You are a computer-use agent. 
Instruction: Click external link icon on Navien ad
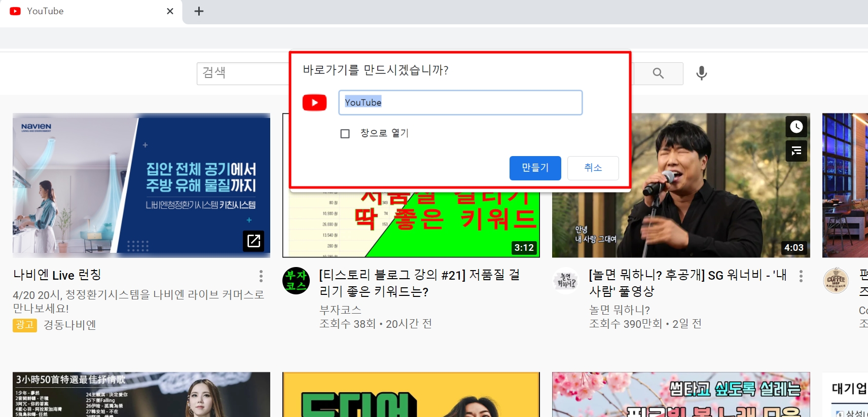click(254, 241)
